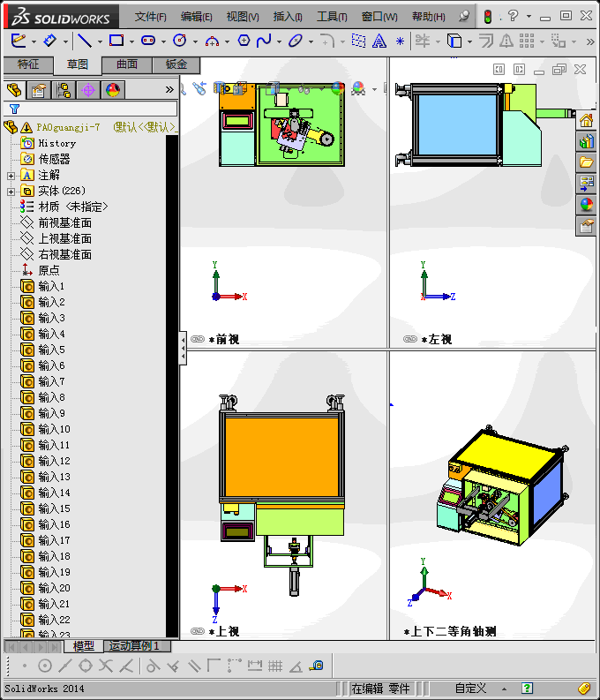Image resolution: width=600 pixels, height=700 pixels.
Task: Expand the 注解 tree node
Action: (x=11, y=176)
